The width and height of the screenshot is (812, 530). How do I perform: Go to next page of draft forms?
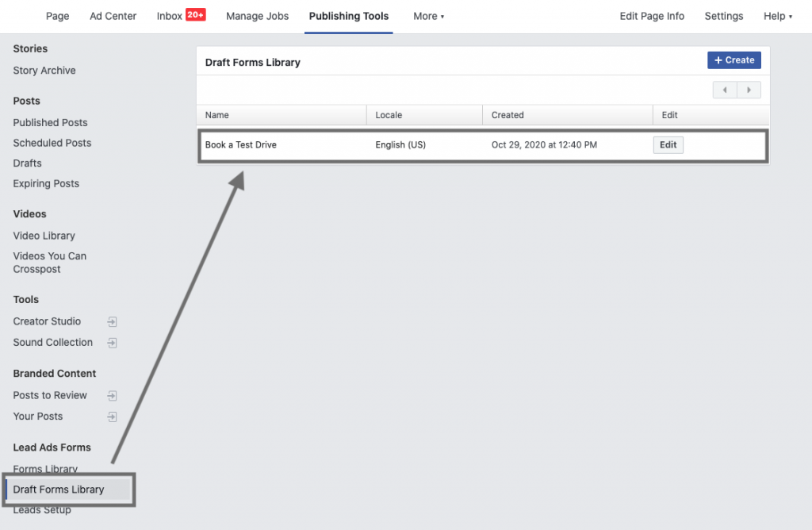click(x=749, y=90)
